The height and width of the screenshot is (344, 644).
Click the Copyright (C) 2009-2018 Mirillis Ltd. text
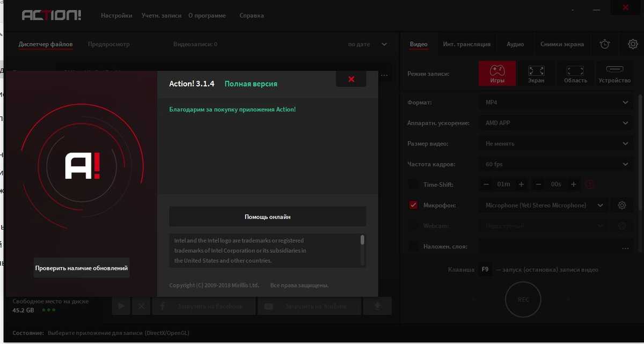(214, 286)
